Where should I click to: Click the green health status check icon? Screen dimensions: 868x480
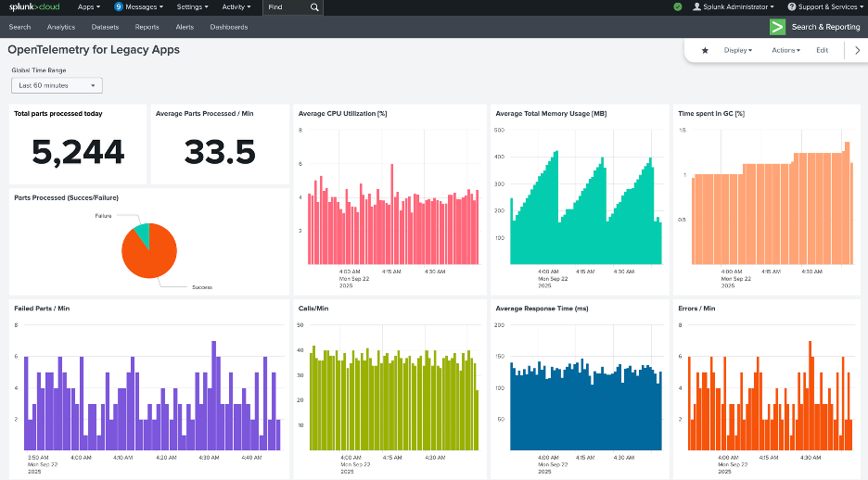pyautogui.click(x=678, y=7)
